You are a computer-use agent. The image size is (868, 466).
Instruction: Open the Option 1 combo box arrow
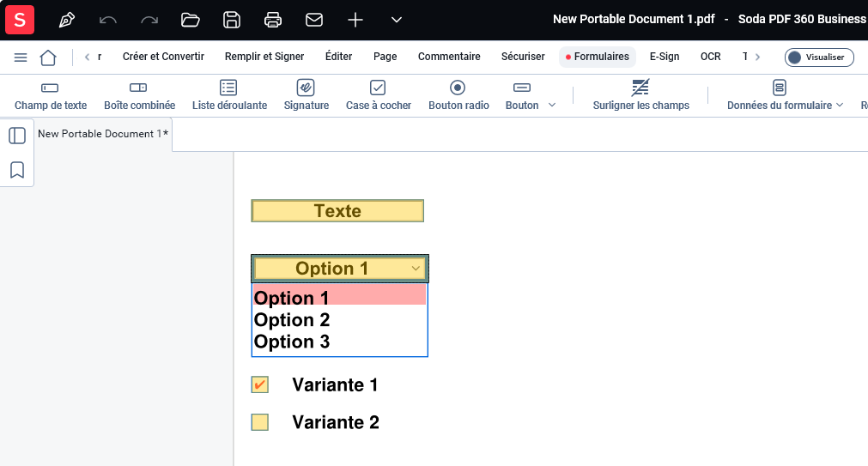pos(416,269)
